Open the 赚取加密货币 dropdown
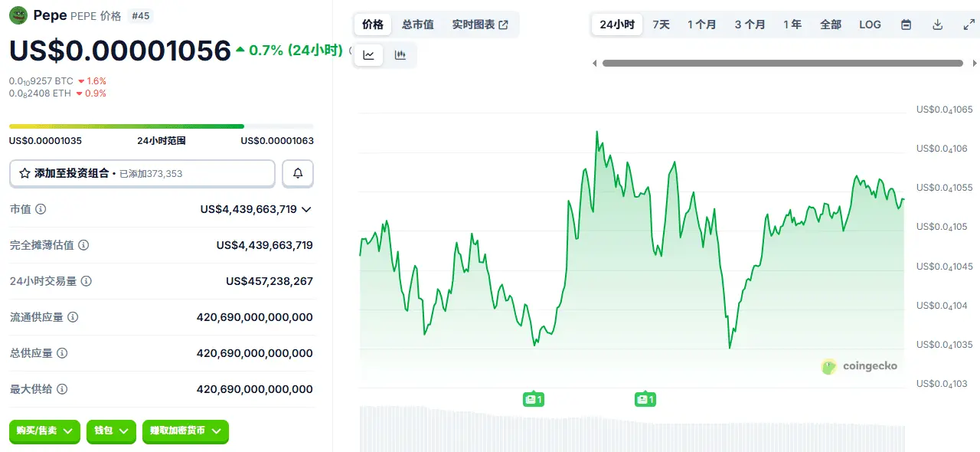This screenshot has height=452, width=980. [185, 431]
